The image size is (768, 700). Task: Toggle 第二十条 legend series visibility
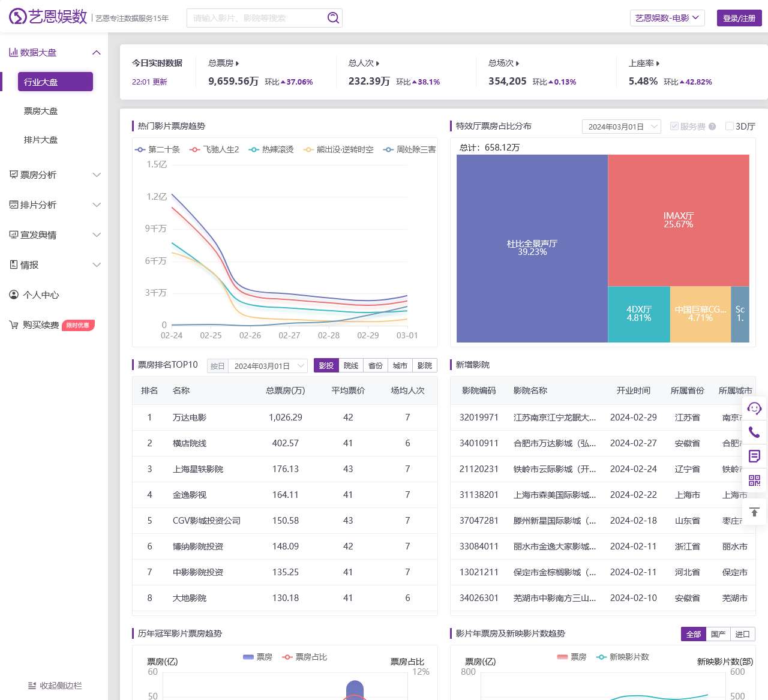coord(157,149)
